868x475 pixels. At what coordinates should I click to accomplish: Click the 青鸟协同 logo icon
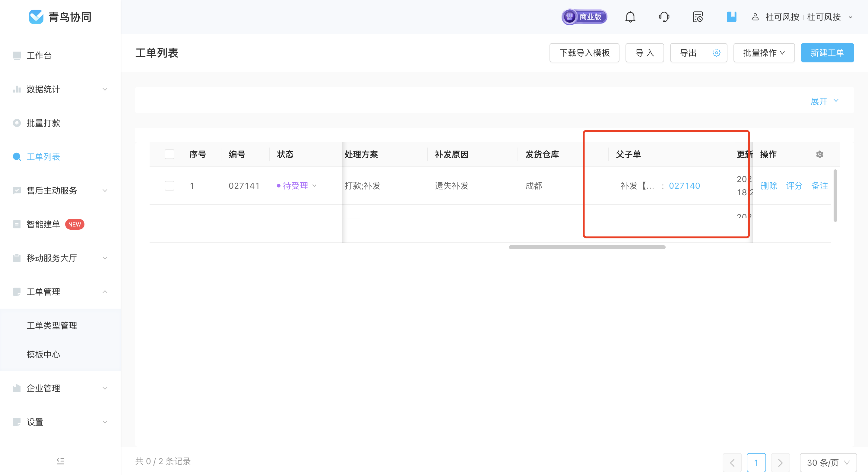(x=36, y=17)
